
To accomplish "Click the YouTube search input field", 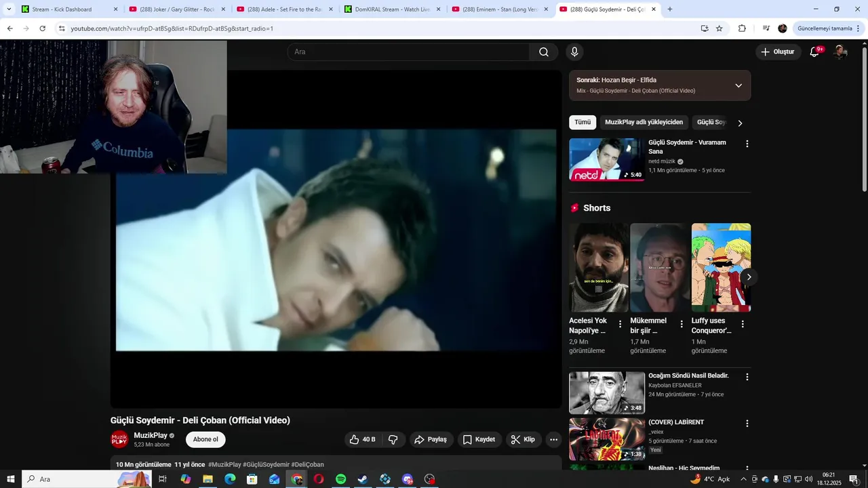I will point(409,52).
